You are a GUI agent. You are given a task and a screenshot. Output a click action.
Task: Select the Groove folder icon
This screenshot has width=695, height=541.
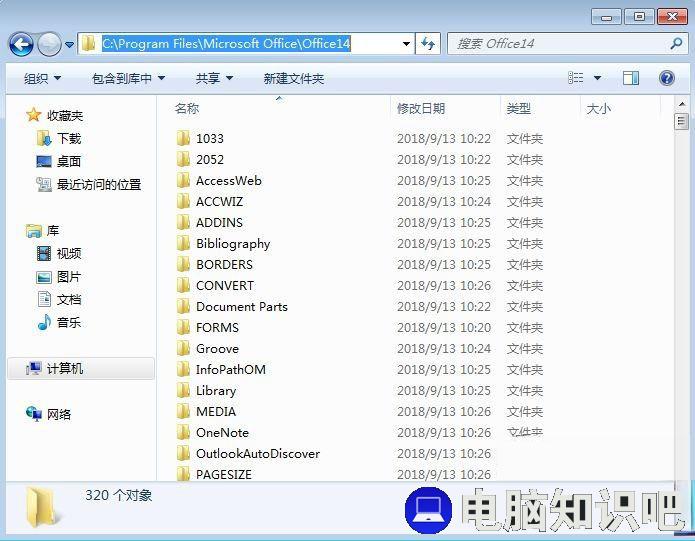(x=183, y=348)
